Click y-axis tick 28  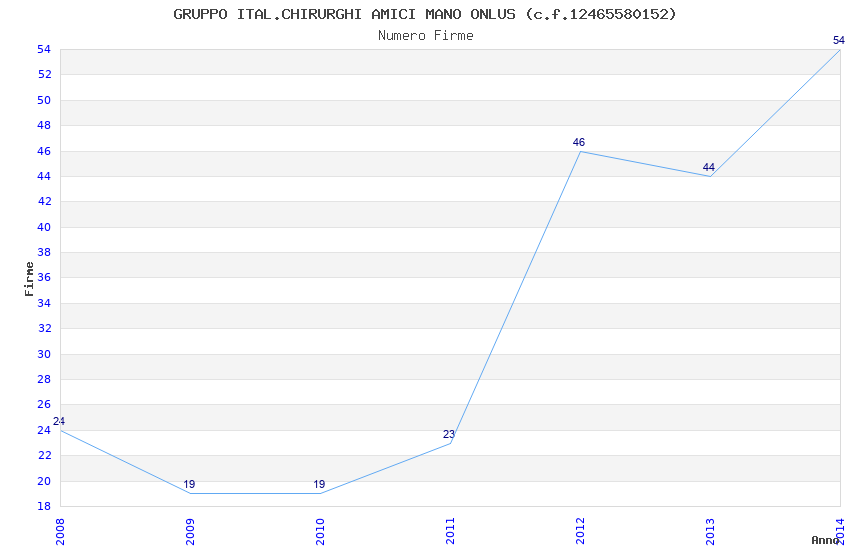pyautogui.click(x=44, y=379)
